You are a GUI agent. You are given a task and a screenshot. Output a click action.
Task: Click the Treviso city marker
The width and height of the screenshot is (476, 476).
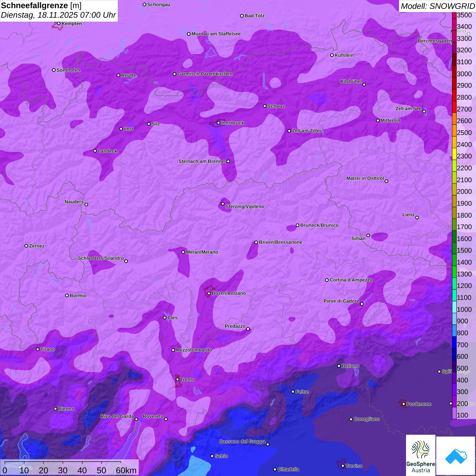(343, 466)
